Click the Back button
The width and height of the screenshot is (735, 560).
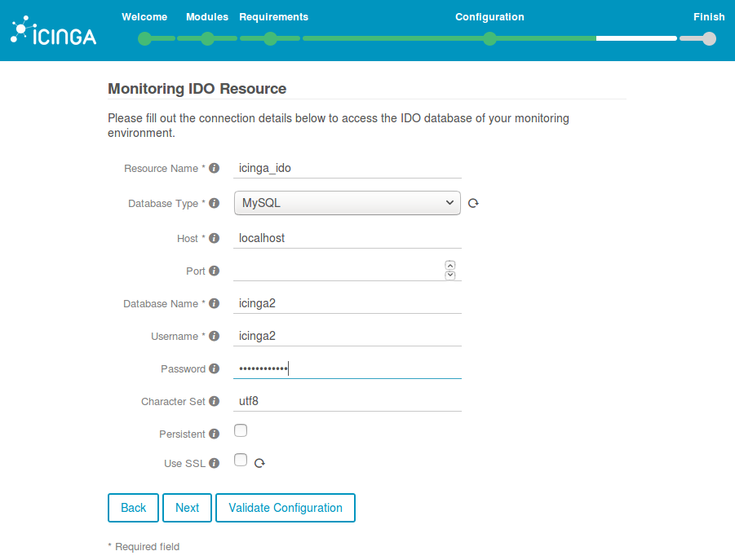click(133, 508)
